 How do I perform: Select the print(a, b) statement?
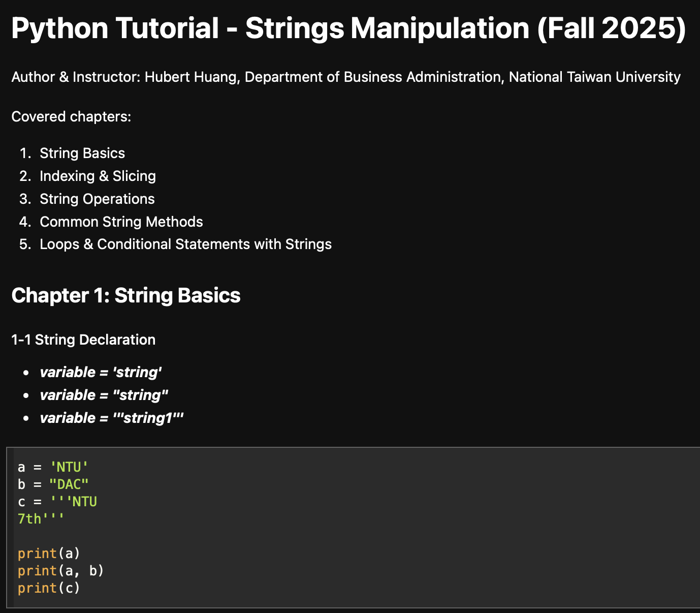coord(60,571)
